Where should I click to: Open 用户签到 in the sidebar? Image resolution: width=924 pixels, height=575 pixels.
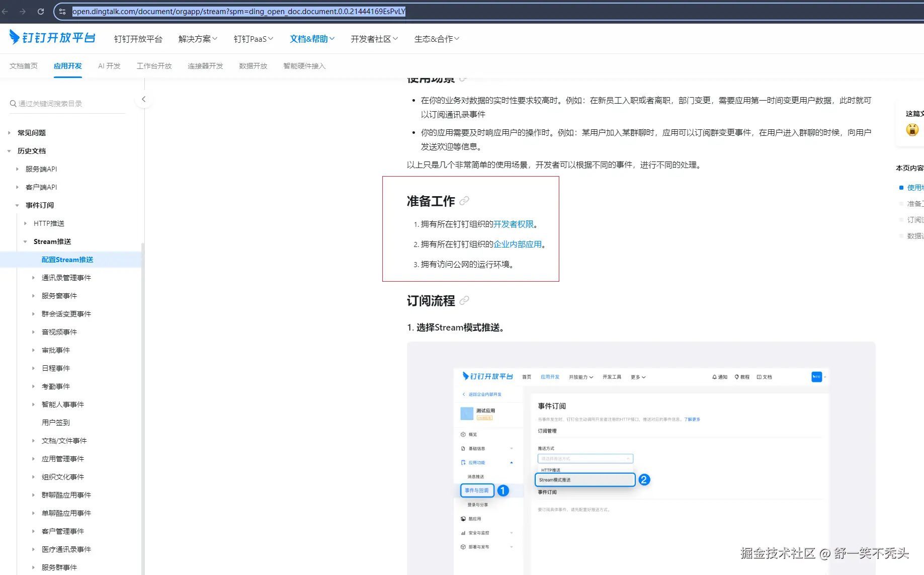click(56, 423)
